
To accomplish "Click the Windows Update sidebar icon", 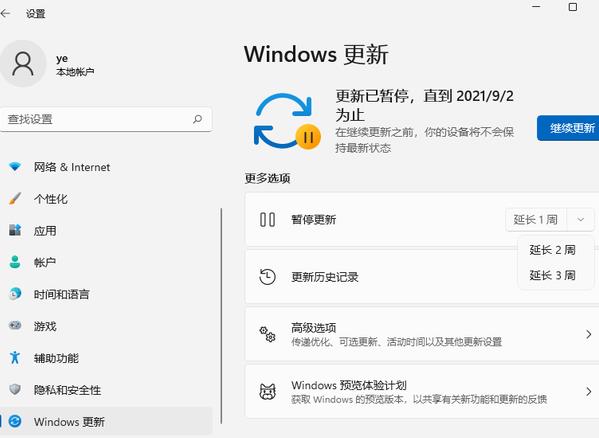I will (15, 421).
